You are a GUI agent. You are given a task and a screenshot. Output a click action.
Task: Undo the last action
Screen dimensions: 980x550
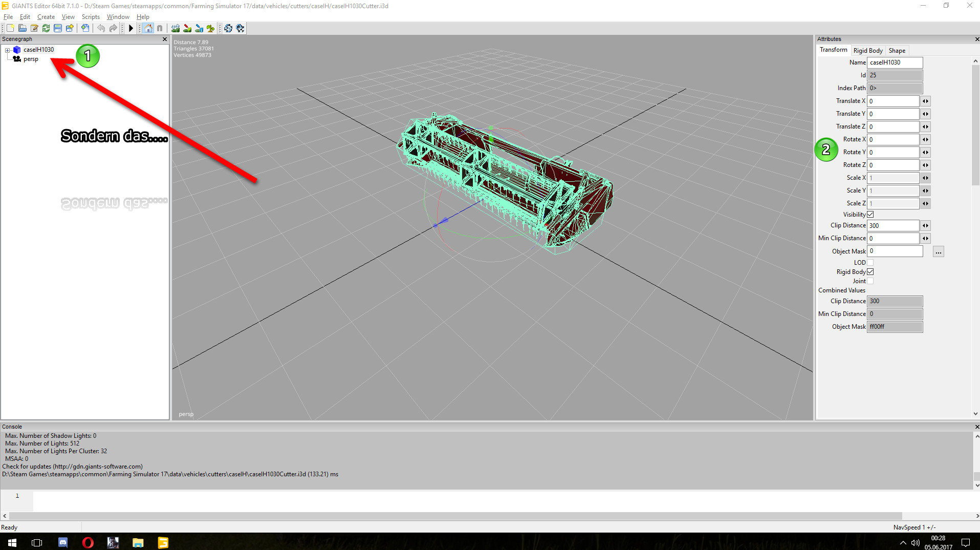101,28
